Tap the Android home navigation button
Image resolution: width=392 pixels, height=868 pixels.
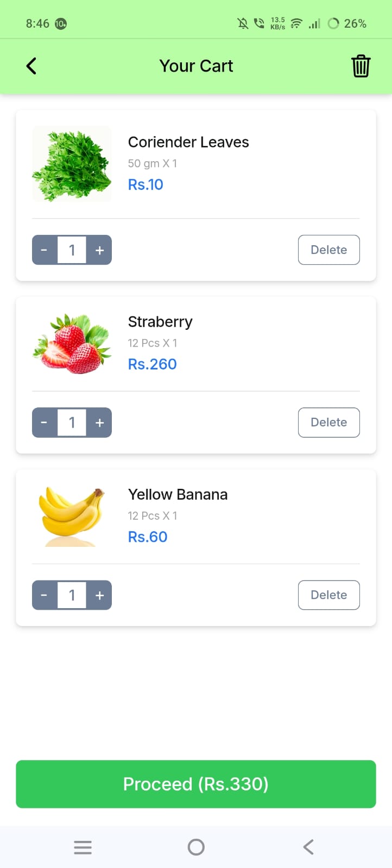coord(196,847)
